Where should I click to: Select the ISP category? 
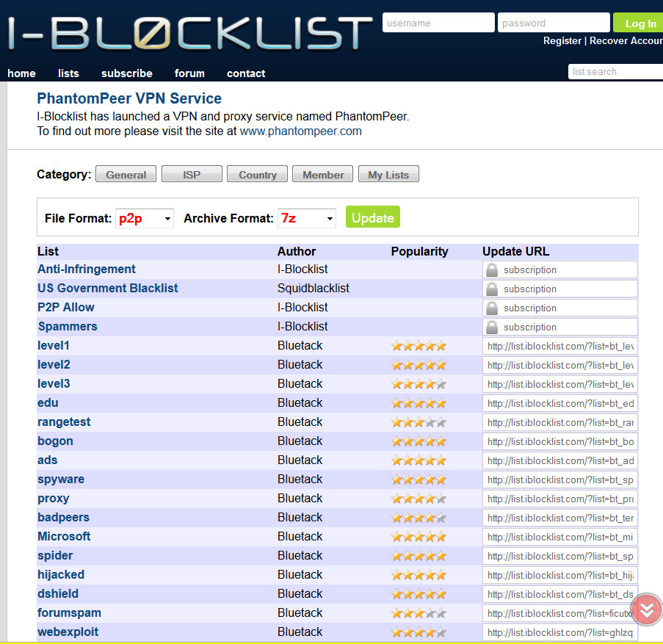pyautogui.click(x=192, y=174)
